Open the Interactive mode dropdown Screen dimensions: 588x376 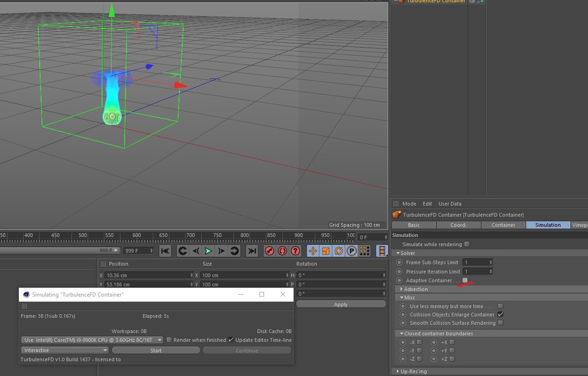(65, 350)
